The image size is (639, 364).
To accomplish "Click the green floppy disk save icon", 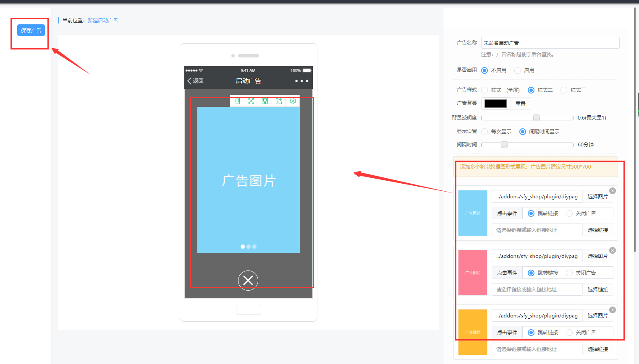I will [x=265, y=101].
